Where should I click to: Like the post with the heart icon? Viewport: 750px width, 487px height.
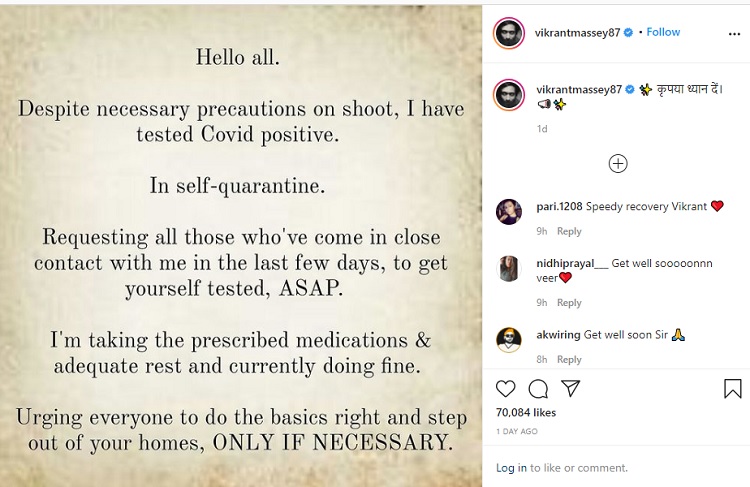(x=505, y=388)
